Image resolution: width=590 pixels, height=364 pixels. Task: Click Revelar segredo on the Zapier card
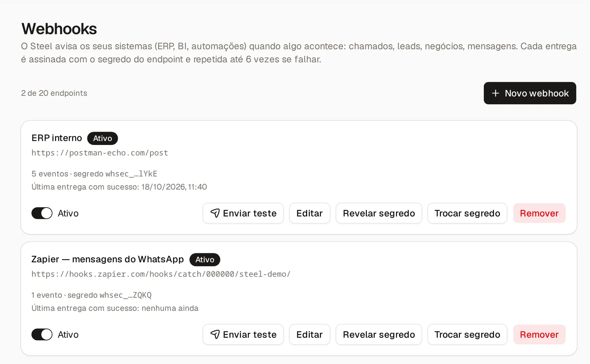coord(379,334)
